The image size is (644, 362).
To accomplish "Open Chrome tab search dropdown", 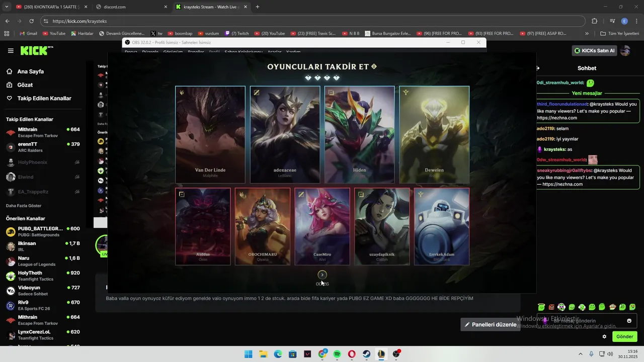I will tap(7, 7).
